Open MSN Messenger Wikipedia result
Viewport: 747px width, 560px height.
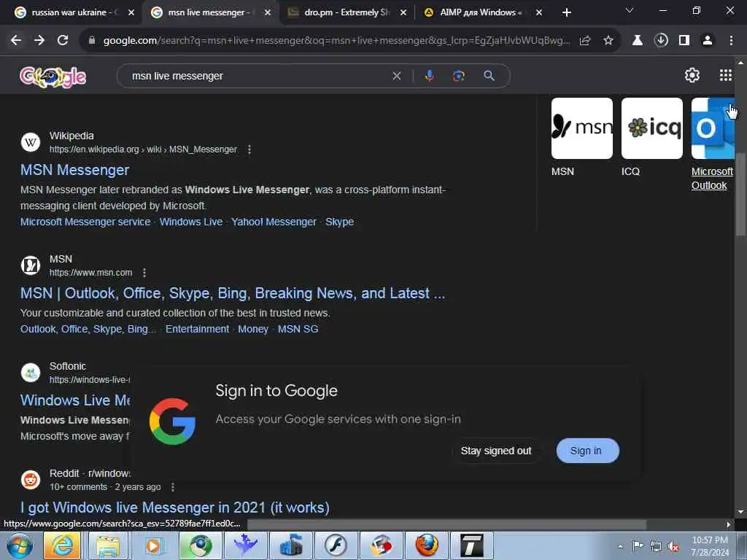pos(75,170)
